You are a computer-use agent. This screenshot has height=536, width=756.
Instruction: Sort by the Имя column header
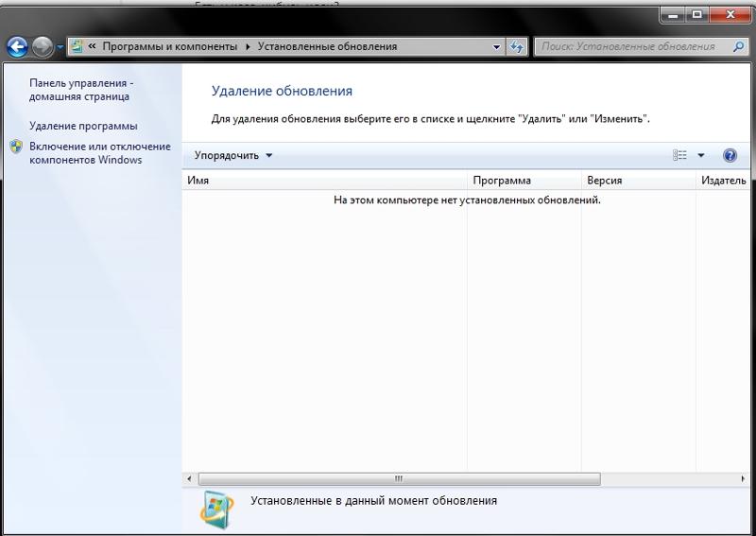point(324,181)
